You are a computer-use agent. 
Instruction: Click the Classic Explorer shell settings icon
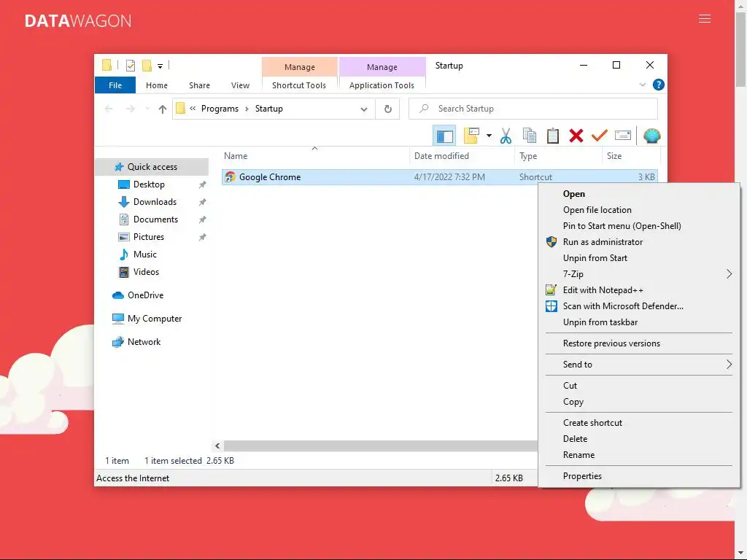651,136
